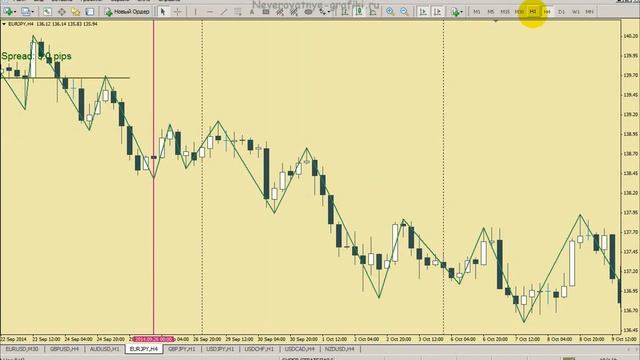
Task: Open the Navigator panel with the star-folder icon
Action: [x=76, y=12]
